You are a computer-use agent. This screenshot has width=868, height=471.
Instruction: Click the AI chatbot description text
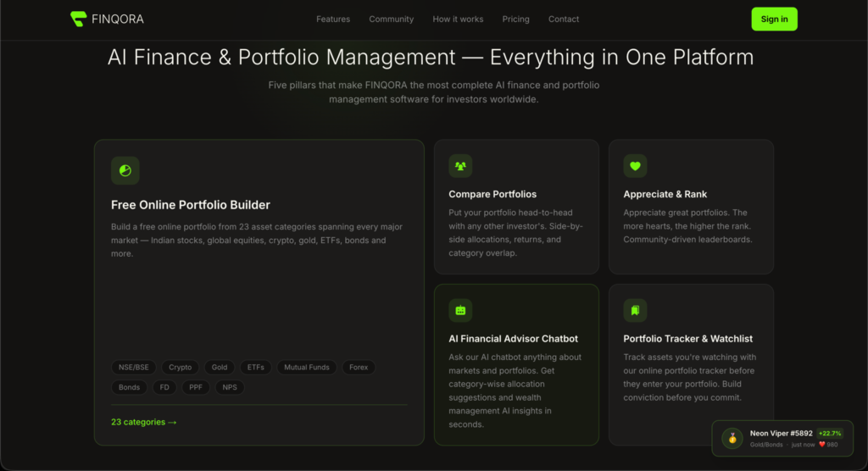tap(515, 391)
